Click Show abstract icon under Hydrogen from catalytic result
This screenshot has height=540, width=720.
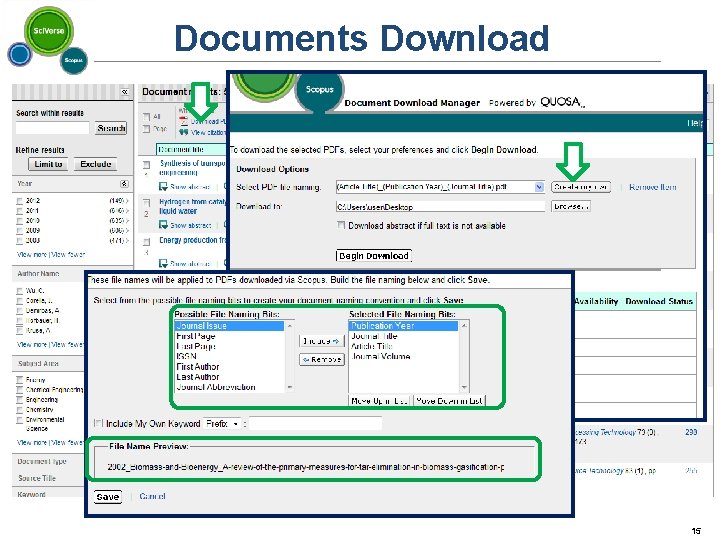163,225
